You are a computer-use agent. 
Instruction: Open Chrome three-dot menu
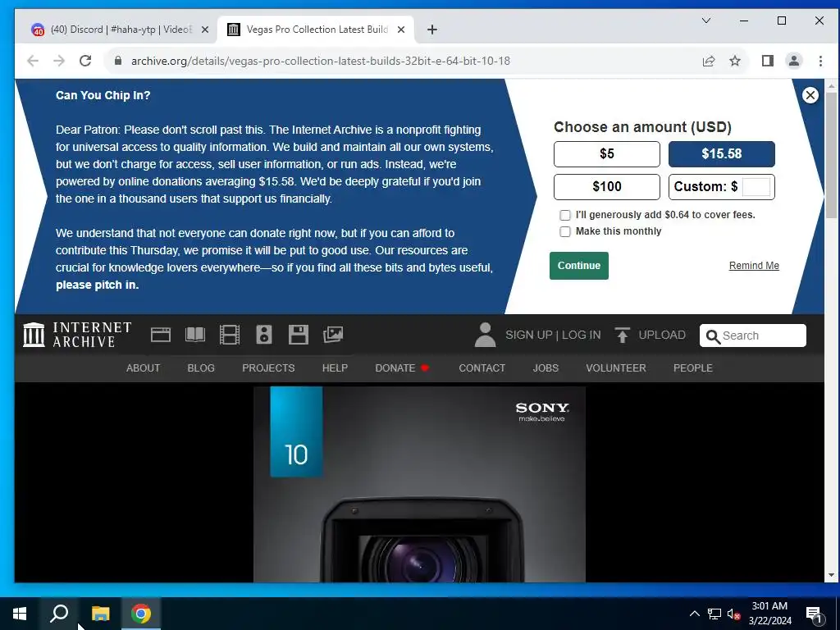pyautogui.click(x=820, y=61)
